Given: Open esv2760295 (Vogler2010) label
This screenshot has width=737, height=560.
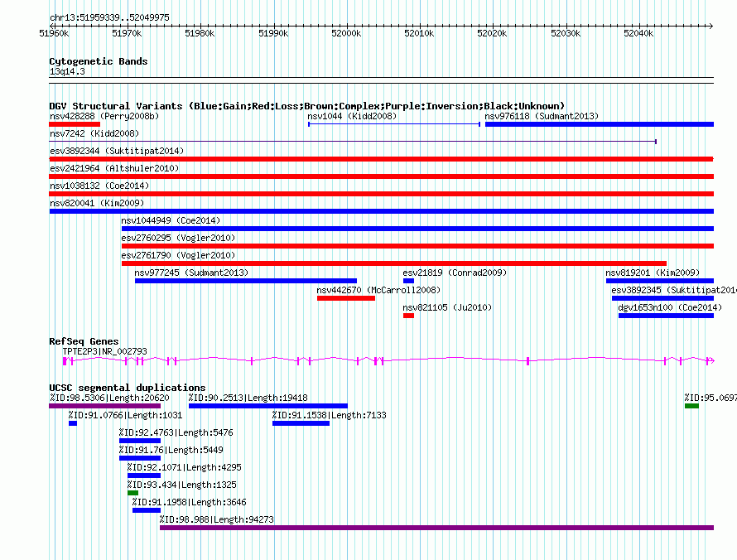Looking at the screenshot, I should click(178, 238).
